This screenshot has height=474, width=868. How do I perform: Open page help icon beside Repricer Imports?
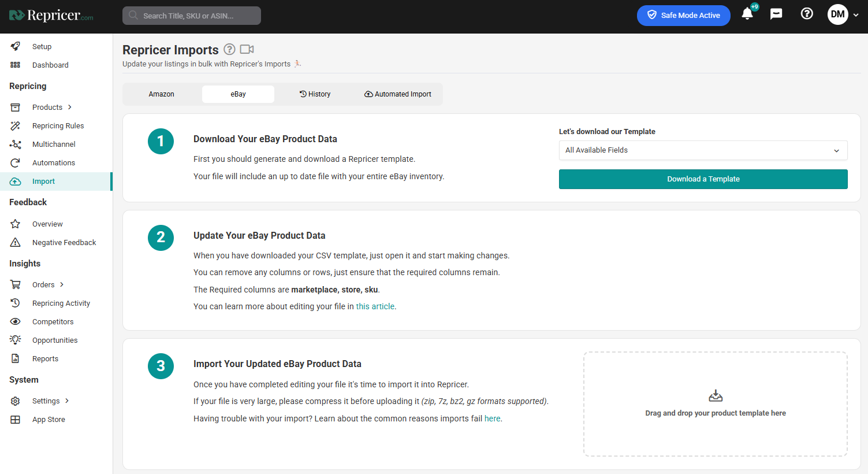pos(229,49)
